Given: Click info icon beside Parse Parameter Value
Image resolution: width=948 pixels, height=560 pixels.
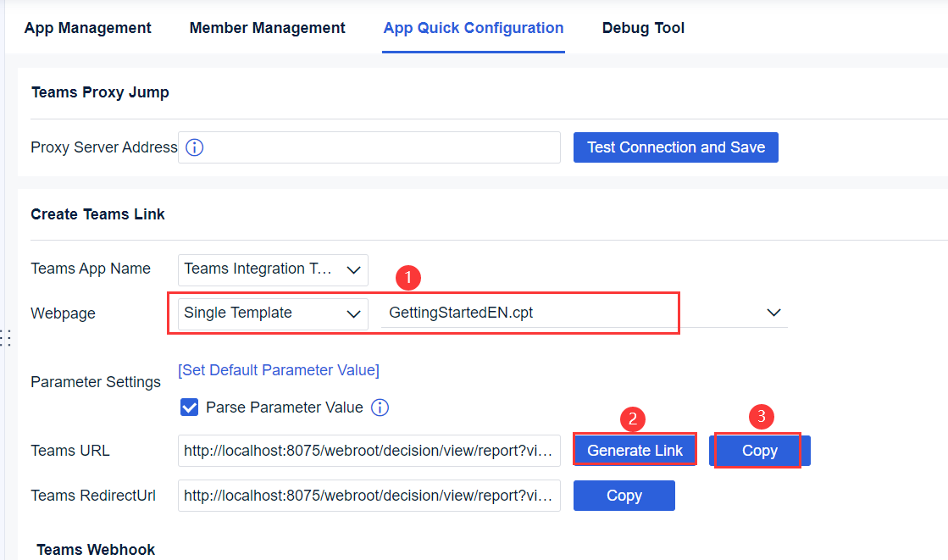Looking at the screenshot, I should [380, 408].
